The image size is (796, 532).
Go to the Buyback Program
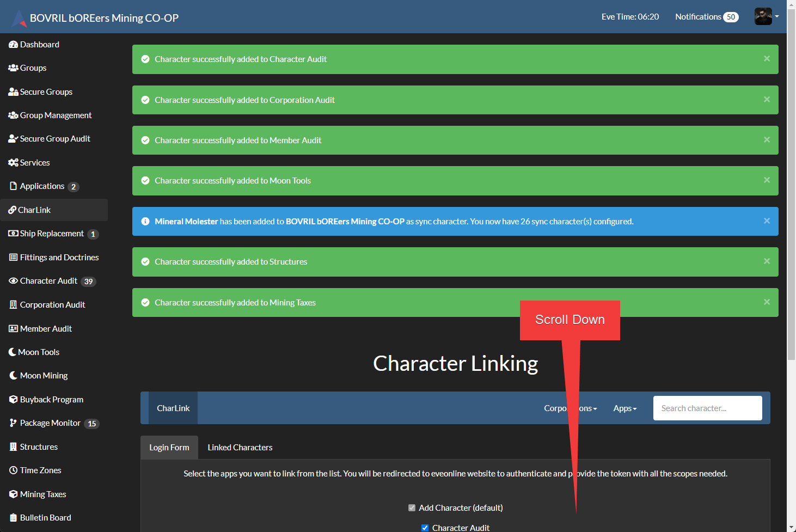(51, 399)
